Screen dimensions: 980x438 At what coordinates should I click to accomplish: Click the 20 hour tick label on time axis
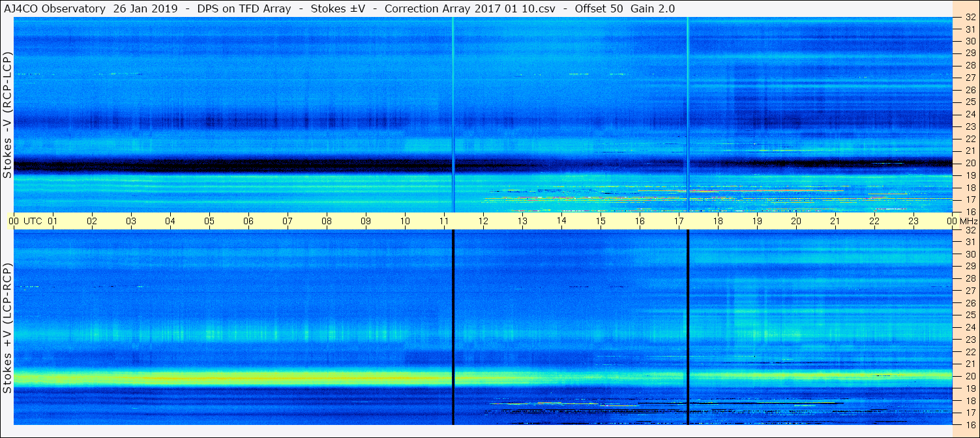tap(796, 221)
